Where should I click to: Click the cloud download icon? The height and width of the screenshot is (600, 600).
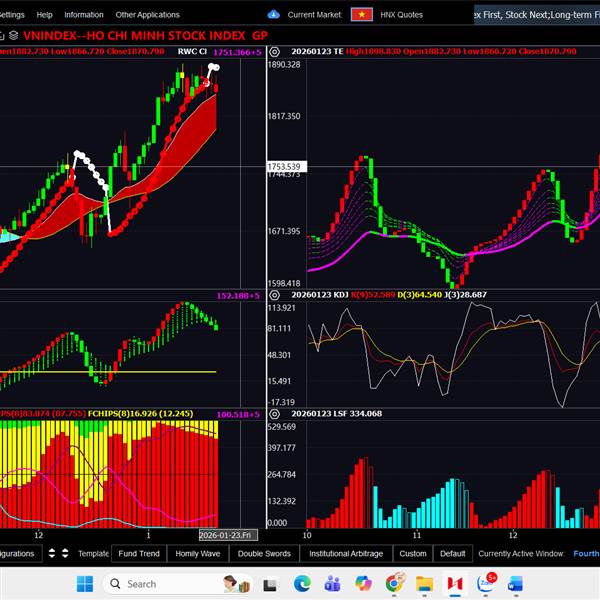[x=274, y=15]
